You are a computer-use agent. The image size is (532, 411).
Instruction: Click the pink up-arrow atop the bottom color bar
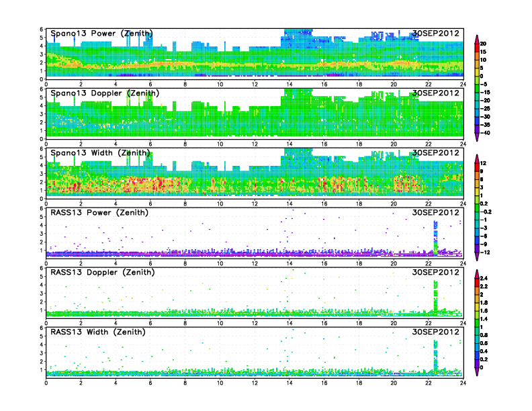(x=477, y=274)
